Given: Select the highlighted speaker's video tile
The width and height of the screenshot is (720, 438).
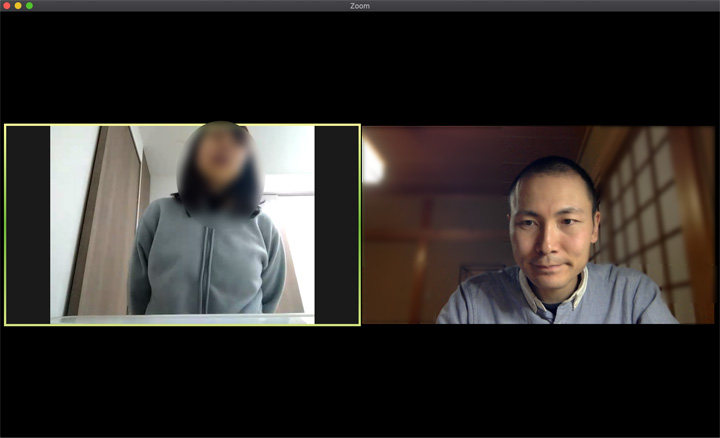Looking at the screenshot, I should 182,225.
